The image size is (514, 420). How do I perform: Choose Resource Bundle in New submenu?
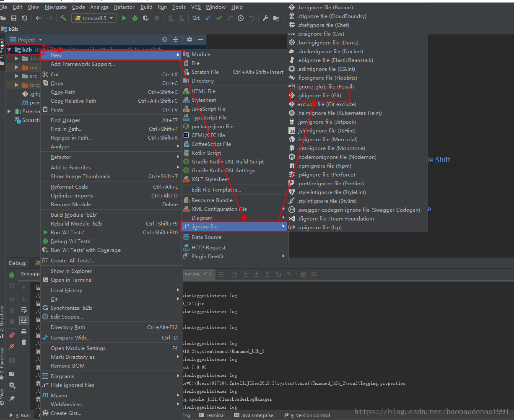pos(235,200)
